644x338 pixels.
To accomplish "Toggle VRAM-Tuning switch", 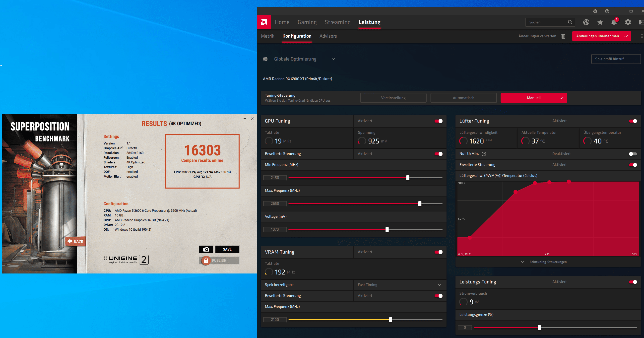I will [439, 252].
